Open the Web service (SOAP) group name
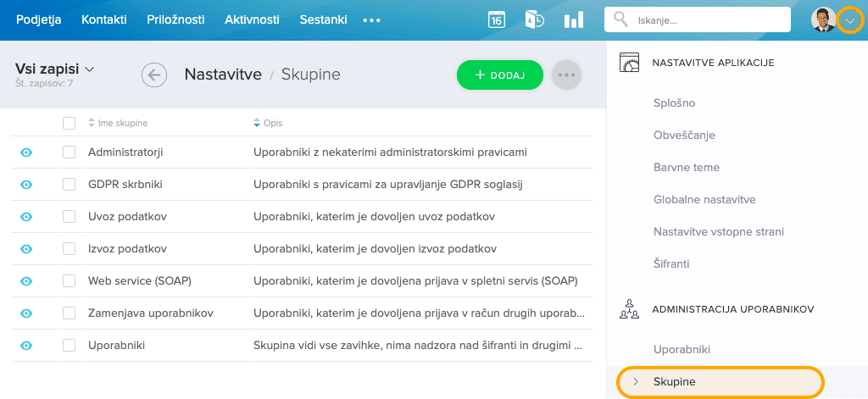 click(x=140, y=281)
